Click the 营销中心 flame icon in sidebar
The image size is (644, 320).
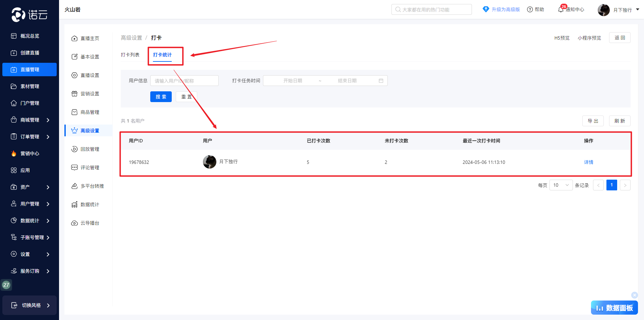[x=14, y=153]
